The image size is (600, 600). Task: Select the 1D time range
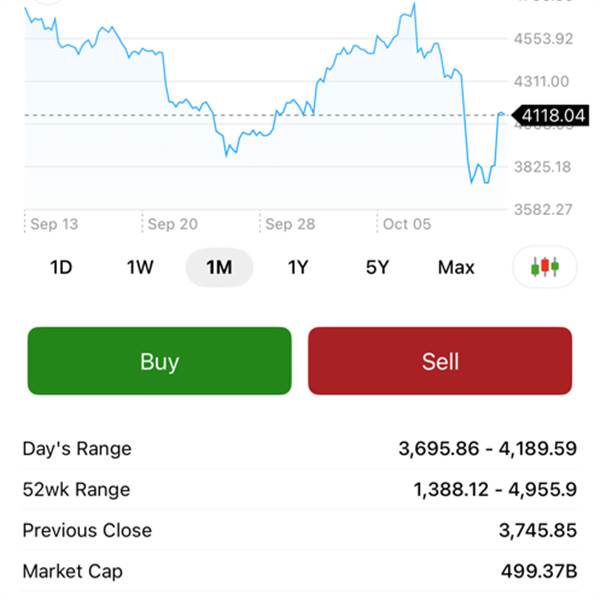(61, 267)
